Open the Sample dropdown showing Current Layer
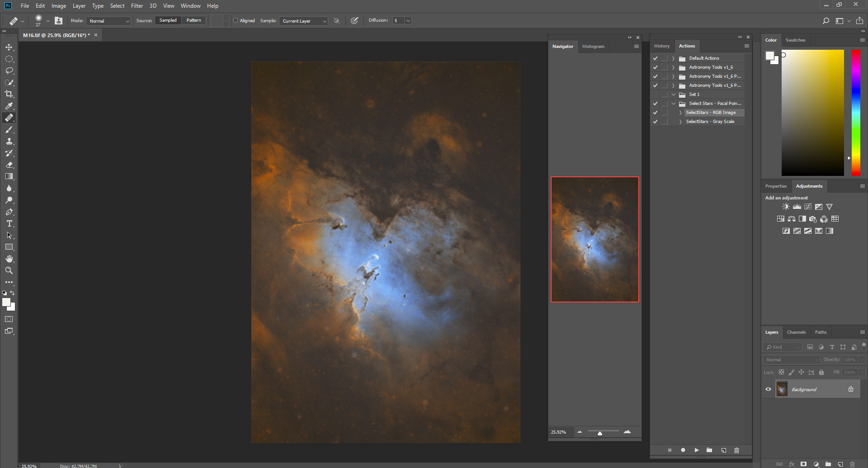Viewport: 868px width, 468px height. point(303,21)
